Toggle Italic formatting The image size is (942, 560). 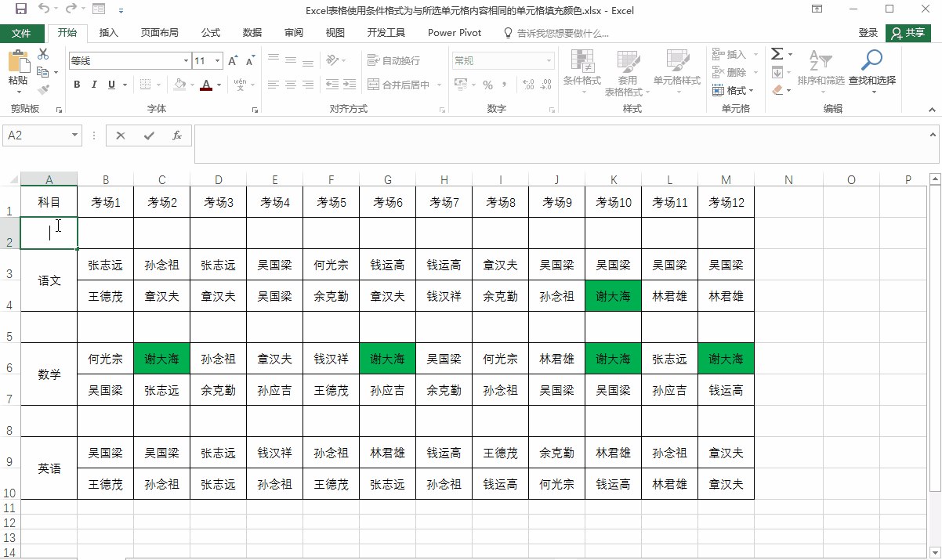(x=94, y=85)
